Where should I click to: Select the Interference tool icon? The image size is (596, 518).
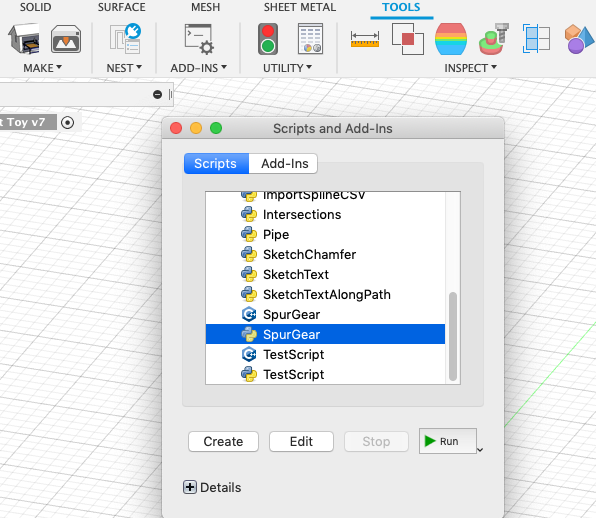tap(407, 39)
